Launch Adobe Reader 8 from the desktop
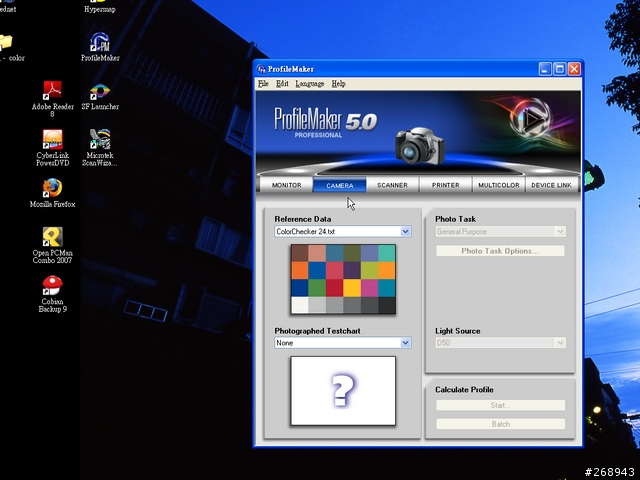Viewport: 640px width, 480px height. [x=53, y=99]
